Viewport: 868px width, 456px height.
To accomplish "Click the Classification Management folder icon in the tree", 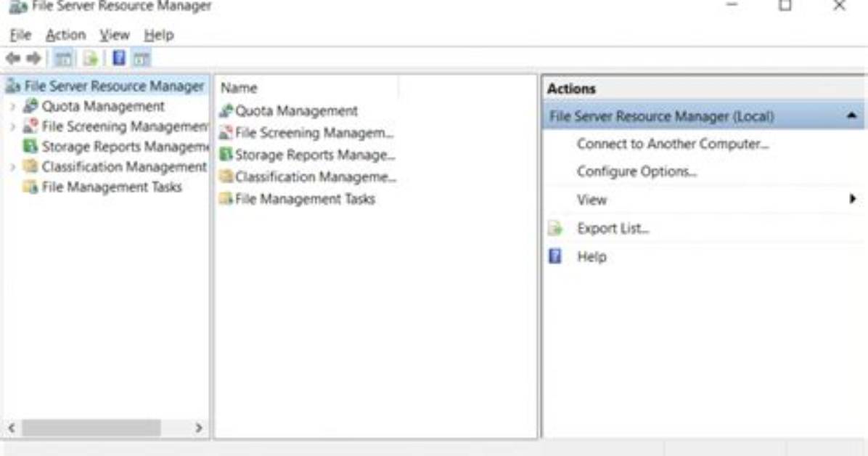I will 30,166.
